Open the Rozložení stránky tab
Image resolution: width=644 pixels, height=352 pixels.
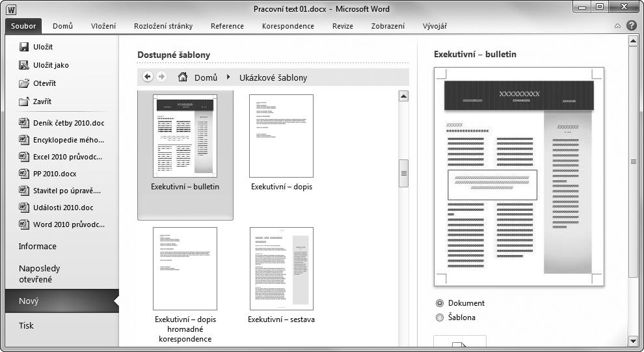click(163, 26)
